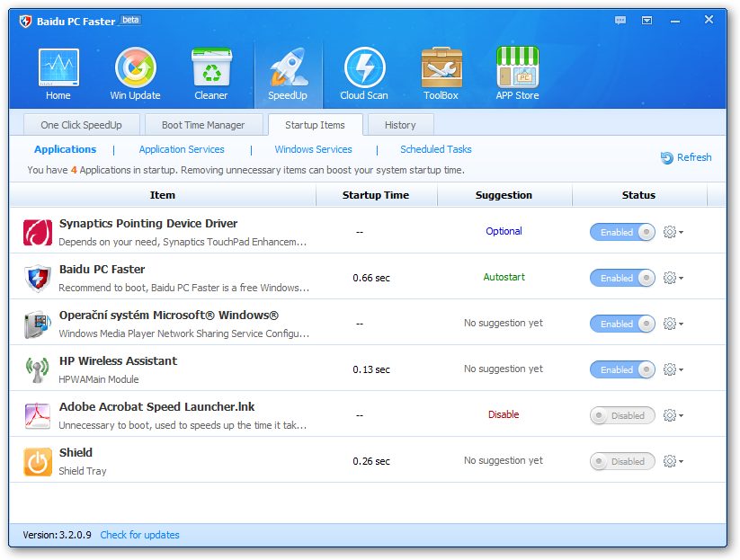Viewport: 740px width, 560px height.
Task: Expand settings gear for Synaptics Pointing Device Driver
Action: (x=673, y=232)
